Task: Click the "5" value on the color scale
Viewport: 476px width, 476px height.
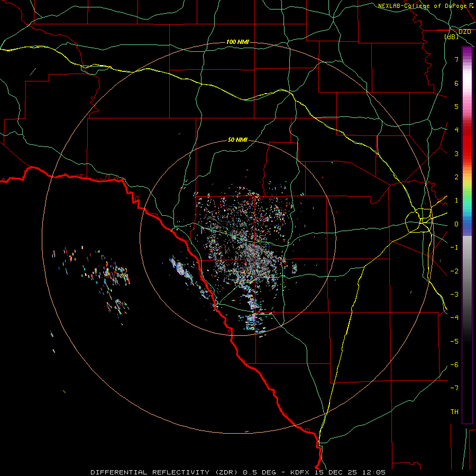Action: click(x=456, y=106)
